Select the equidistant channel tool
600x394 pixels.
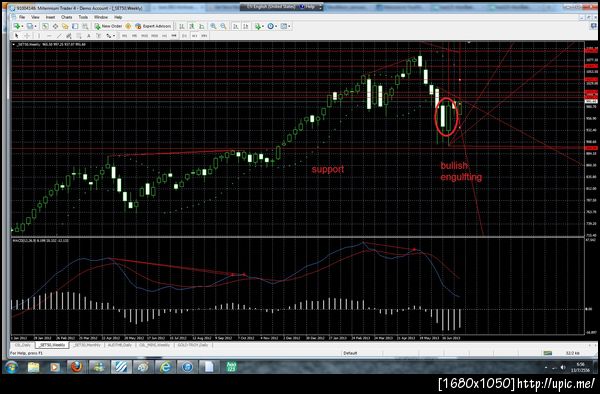69,36
